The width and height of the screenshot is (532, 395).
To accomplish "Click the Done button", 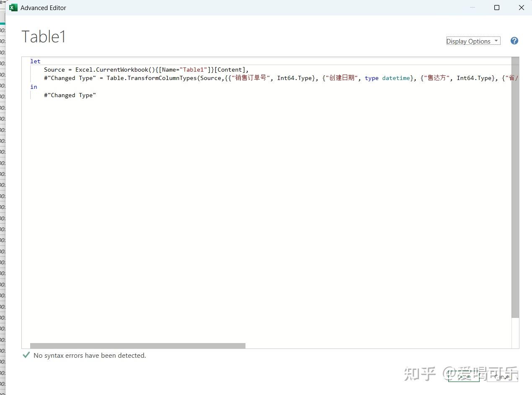I will coord(463,377).
